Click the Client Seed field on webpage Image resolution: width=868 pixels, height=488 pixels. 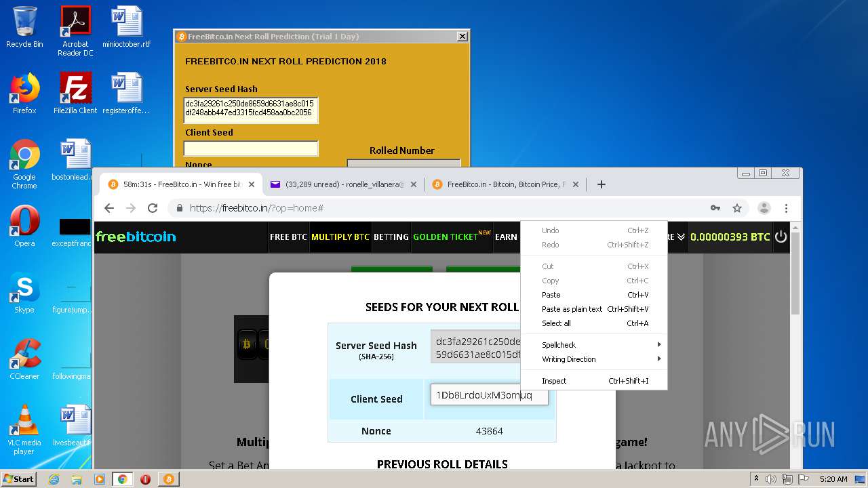tap(489, 395)
